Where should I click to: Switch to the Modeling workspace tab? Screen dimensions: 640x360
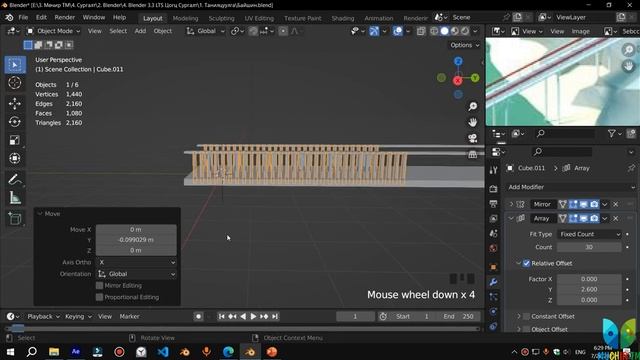tap(185, 18)
